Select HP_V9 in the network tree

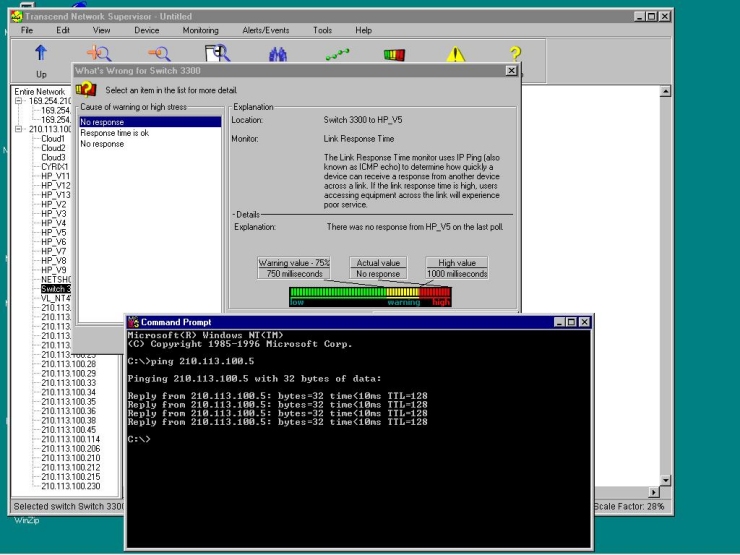pos(53,270)
